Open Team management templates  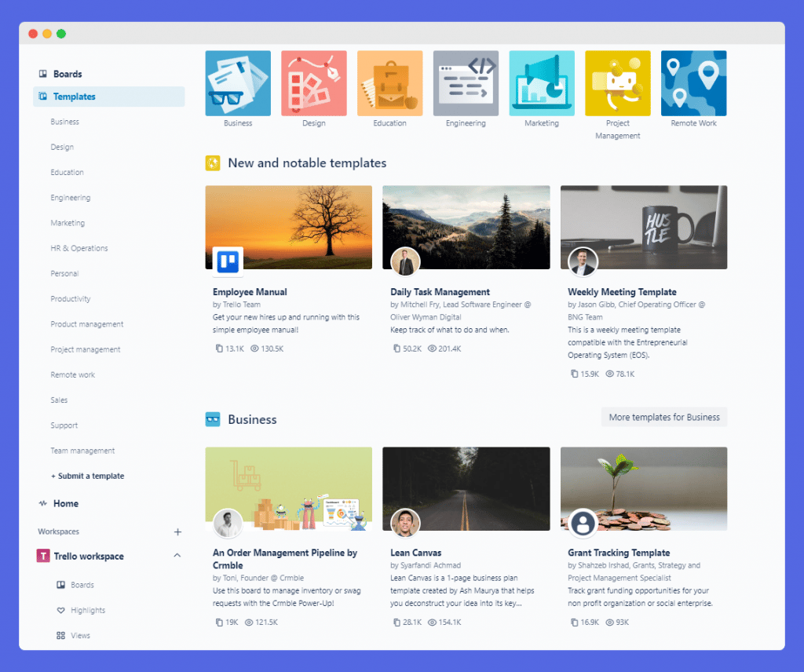tap(82, 451)
